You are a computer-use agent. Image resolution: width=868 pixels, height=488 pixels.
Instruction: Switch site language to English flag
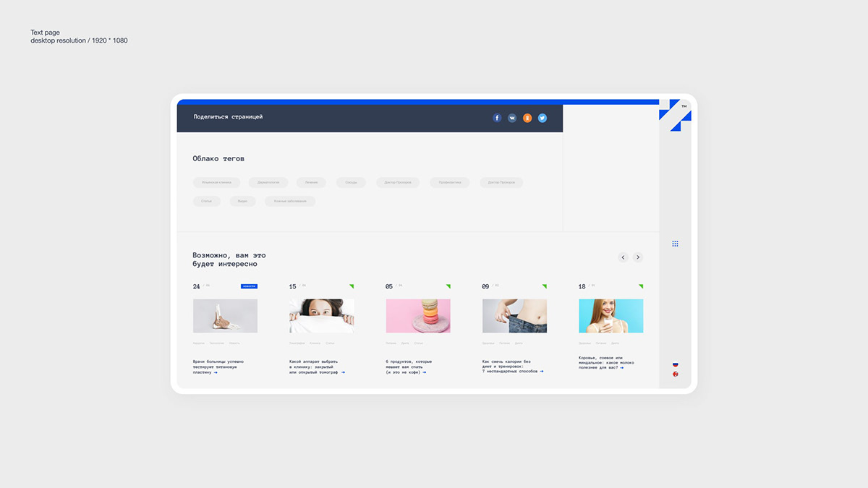pos(676,374)
